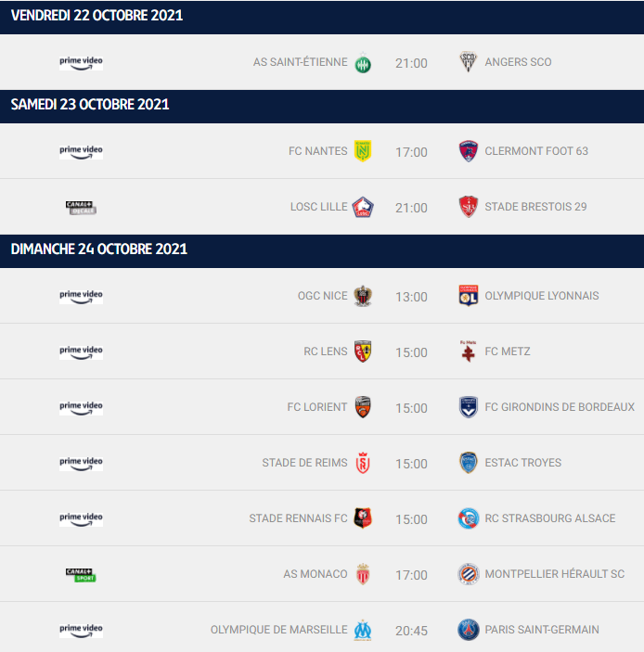Open the Clermont Foot 63 team link
644x652 pixels.
click(x=536, y=151)
